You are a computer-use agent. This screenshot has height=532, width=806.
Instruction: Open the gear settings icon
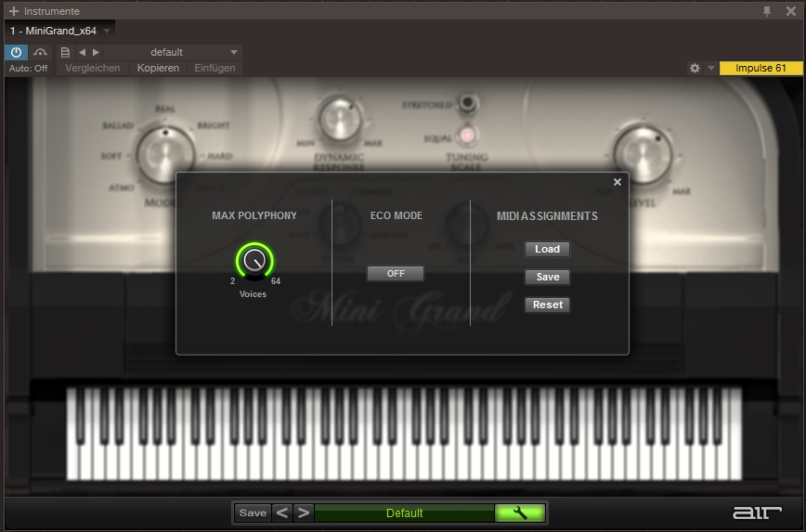(x=695, y=68)
